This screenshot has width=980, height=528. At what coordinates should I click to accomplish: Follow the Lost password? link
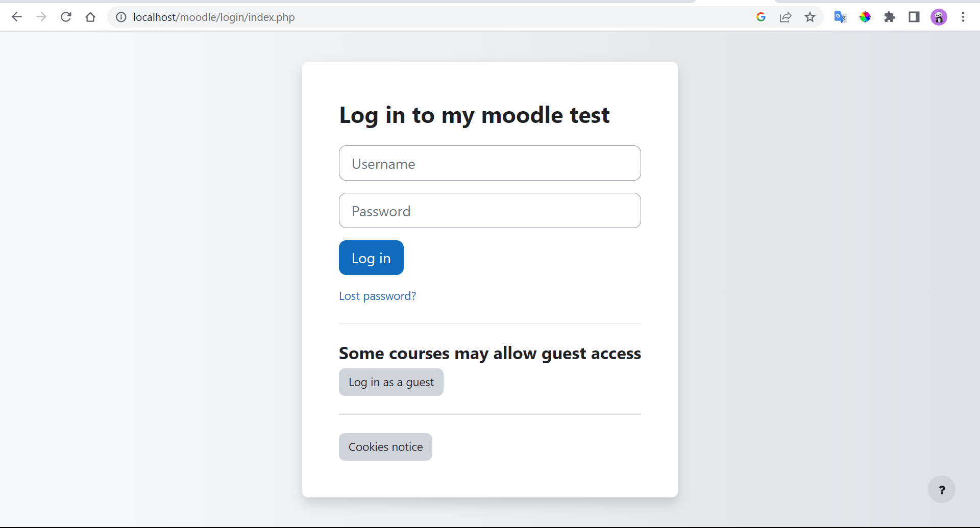(x=378, y=296)
